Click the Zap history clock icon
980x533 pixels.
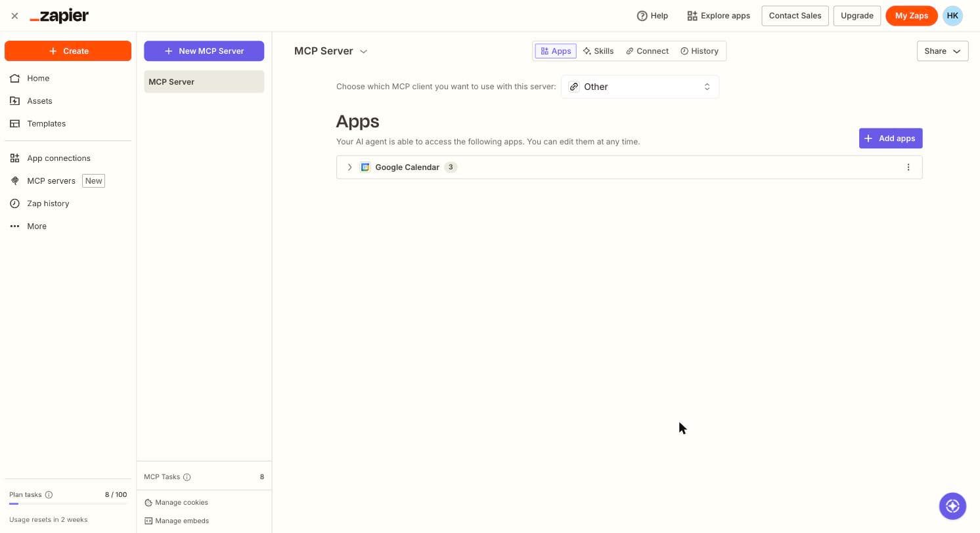14,203
